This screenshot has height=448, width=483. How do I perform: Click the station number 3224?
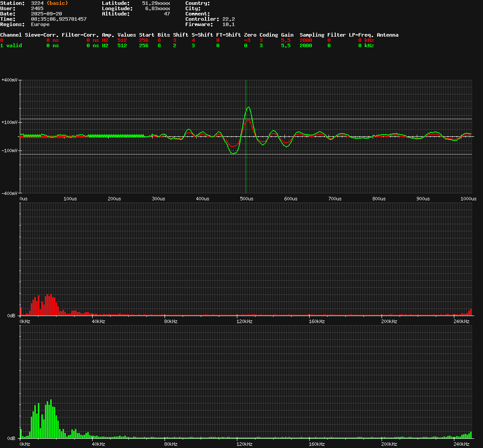(x=37, y=3)
